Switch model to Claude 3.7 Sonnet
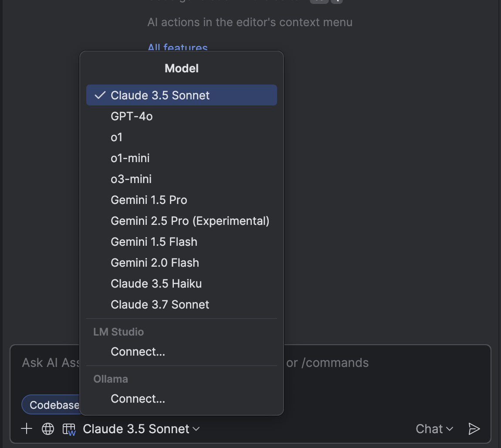 [x=160, y=305]
